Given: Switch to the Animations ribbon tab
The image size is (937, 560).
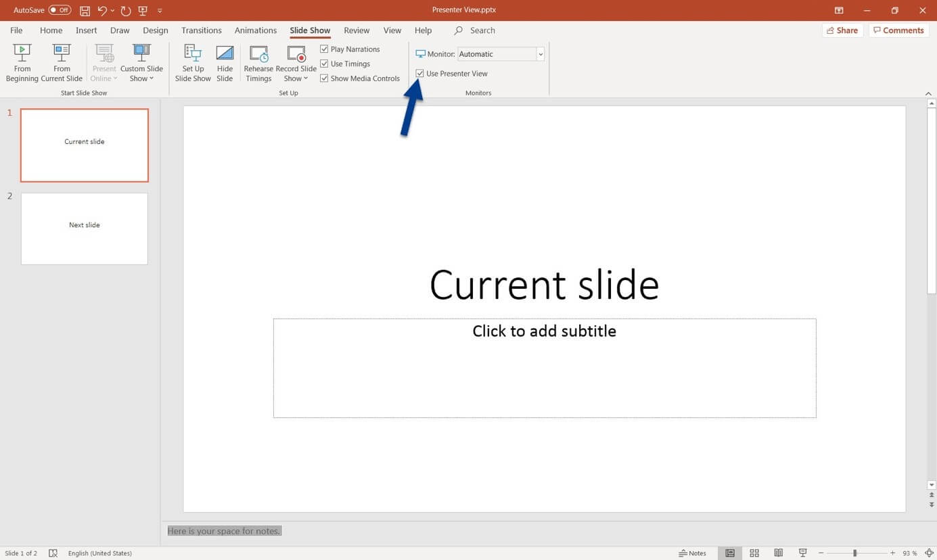Looking at the screenshot, I should [255, 30].
